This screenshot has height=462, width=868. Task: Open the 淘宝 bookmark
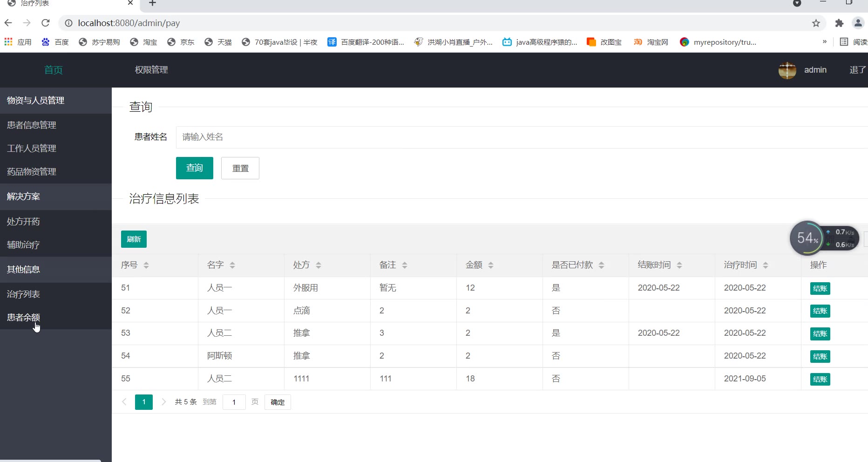click(x=143, y=42)
